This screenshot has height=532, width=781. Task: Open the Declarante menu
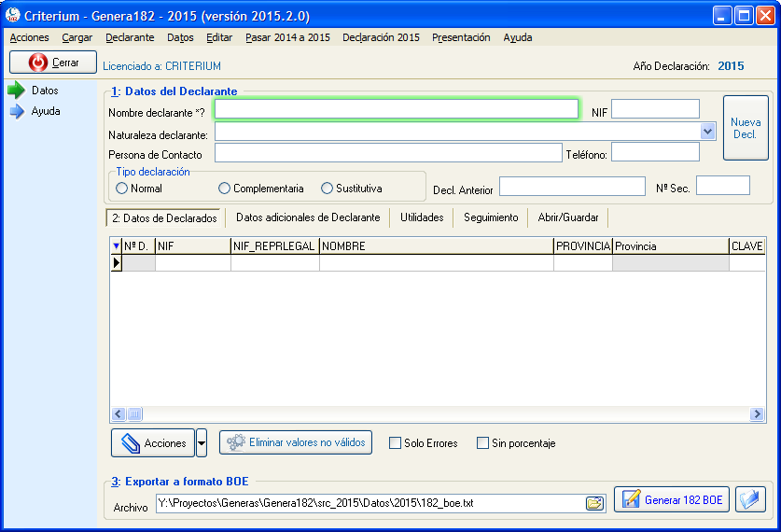point(130,37)
